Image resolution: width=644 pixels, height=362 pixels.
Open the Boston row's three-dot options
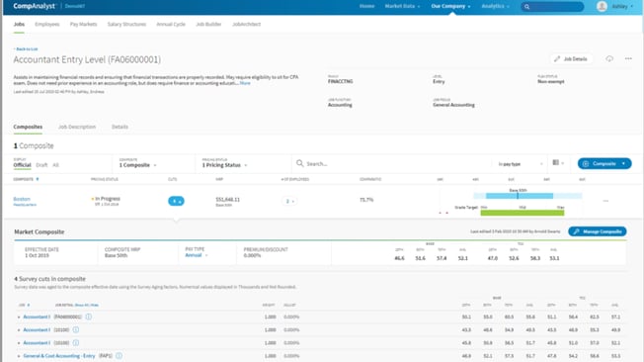pos(605,201)
